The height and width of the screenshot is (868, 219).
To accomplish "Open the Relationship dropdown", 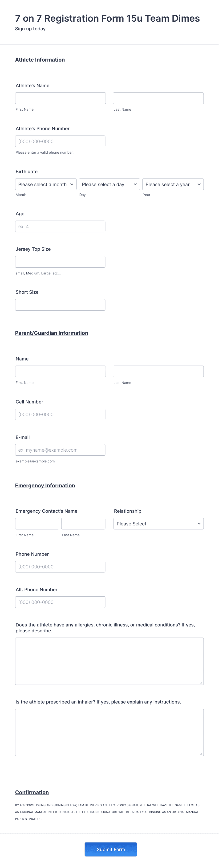I will point(158,524).
